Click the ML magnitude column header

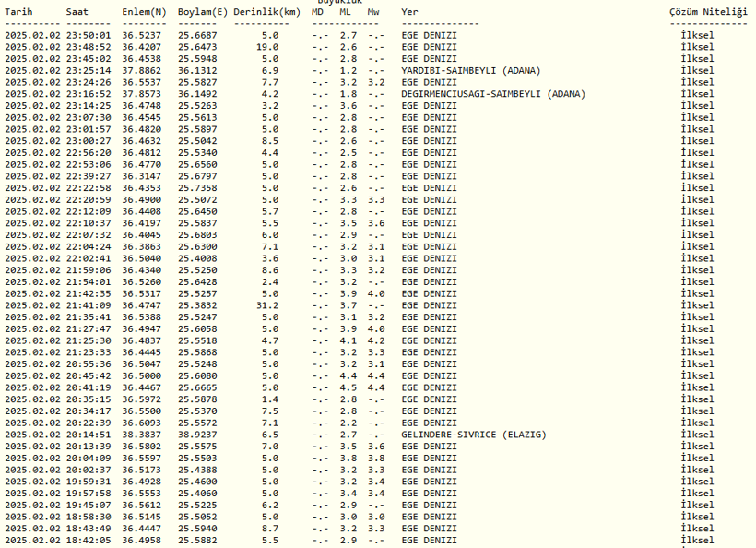click(x=345, y=11)
